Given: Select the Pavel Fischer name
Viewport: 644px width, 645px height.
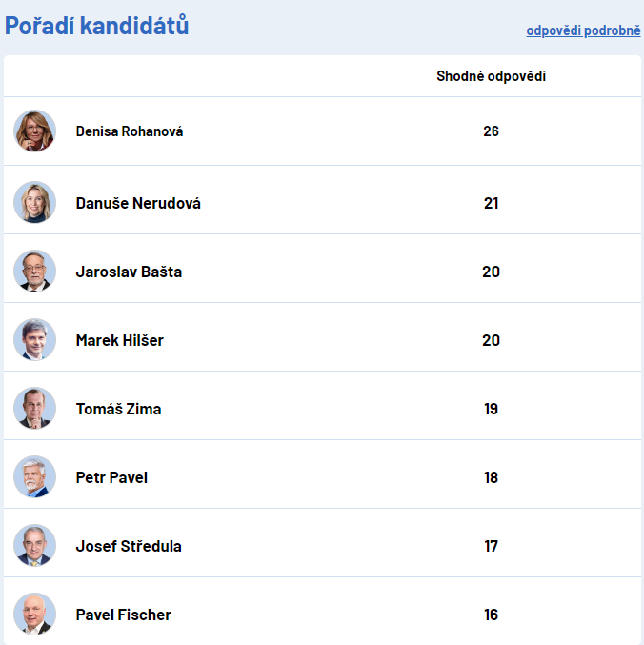Looking at the screenshot, I should [x=124, y=615].
